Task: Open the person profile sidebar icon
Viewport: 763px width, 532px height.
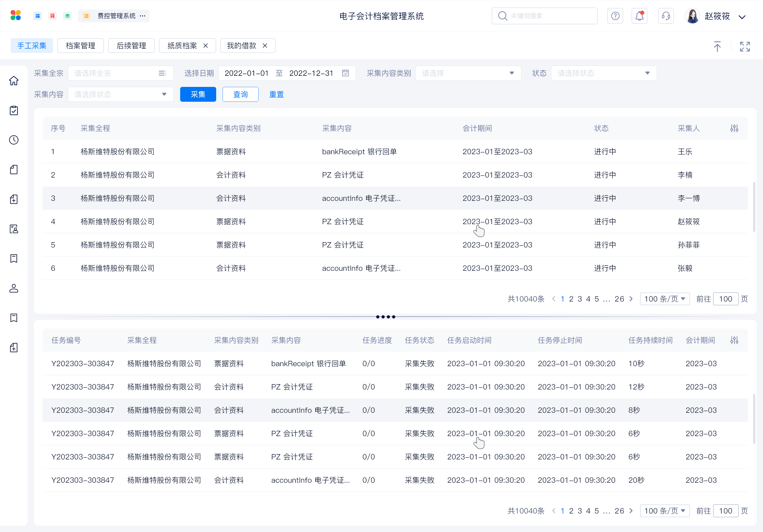Action: click(x=14, y=288)
